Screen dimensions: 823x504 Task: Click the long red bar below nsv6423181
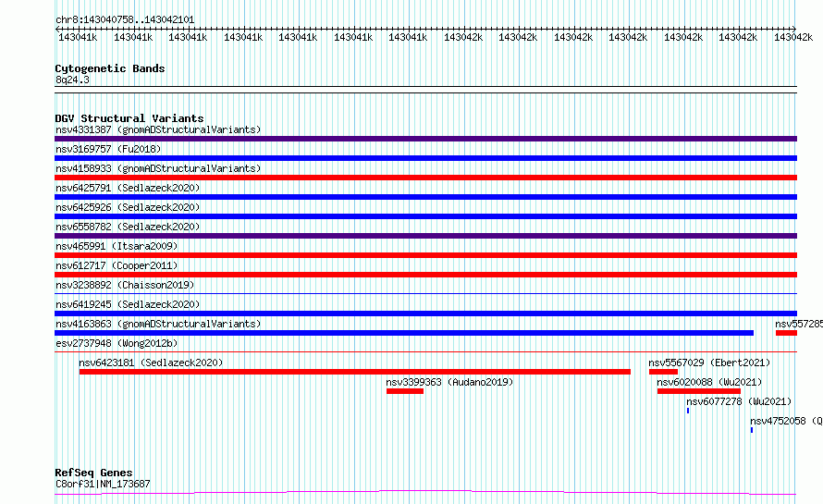[355, 372]
